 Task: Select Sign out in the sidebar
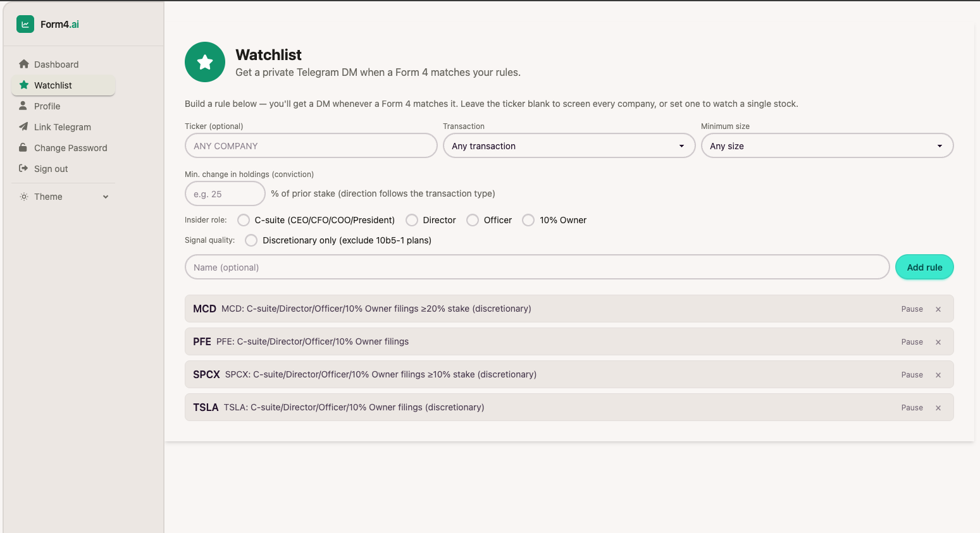[63, 169]
